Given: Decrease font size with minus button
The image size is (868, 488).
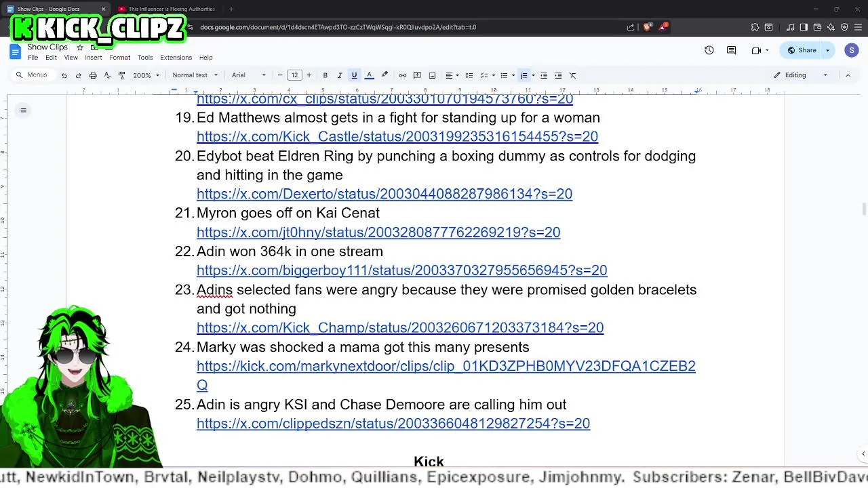Looking at the screenshot, I should click(x=280, y=75).
